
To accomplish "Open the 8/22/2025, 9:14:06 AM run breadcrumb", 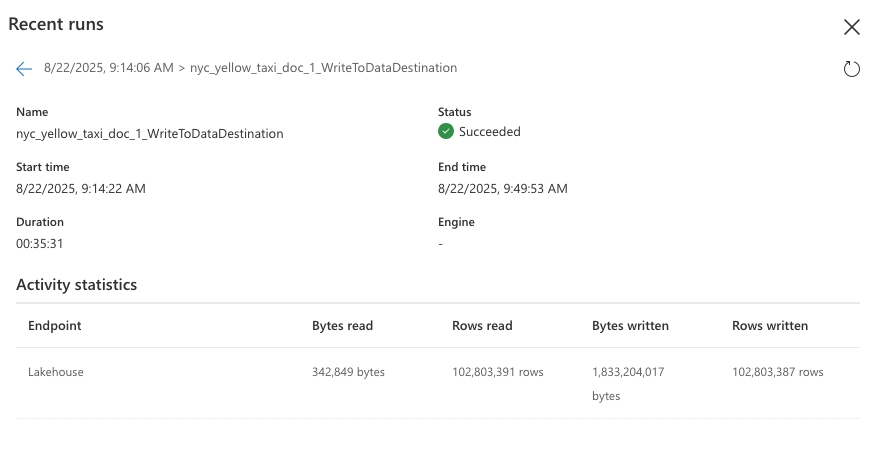I will [x=109, y=68].
